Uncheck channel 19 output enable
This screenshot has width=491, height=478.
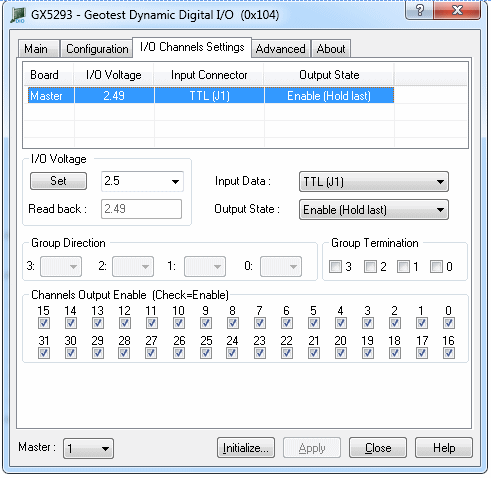tap(368, 353)
